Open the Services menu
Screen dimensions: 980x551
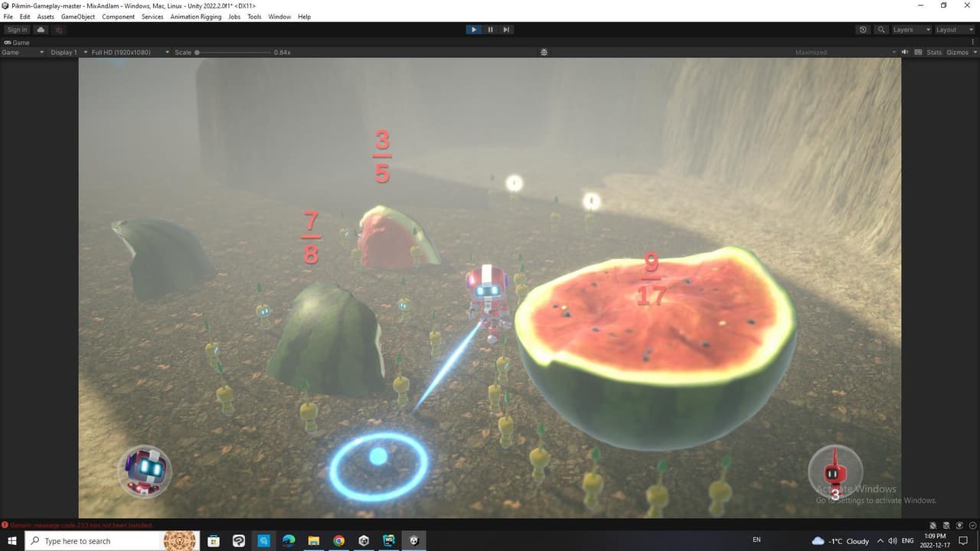[x=152, y=17]
